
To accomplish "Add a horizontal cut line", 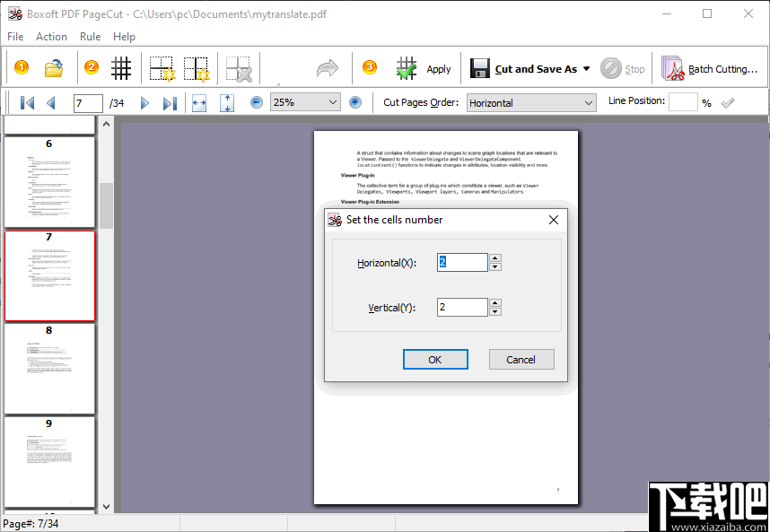I will click(162, 68).
